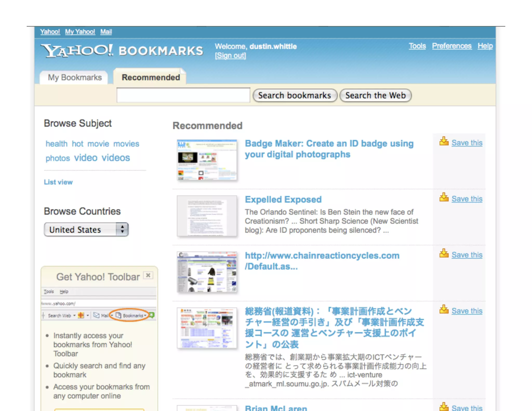Screen dimensions: 532x411
Task: Open the My Yahoo! link in top bar
Action: coord(80,32)
